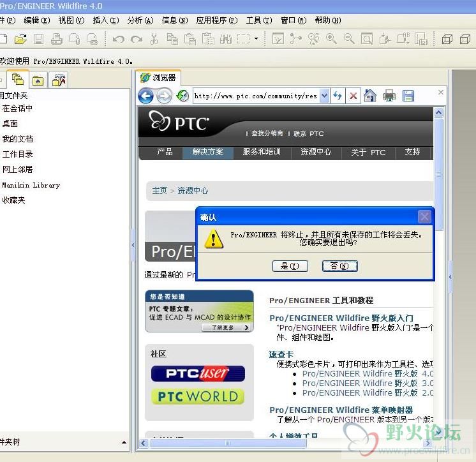Toggle wireframe display cube icon
The width and height of the screenshot is (476, 462).
coord(447,39)
